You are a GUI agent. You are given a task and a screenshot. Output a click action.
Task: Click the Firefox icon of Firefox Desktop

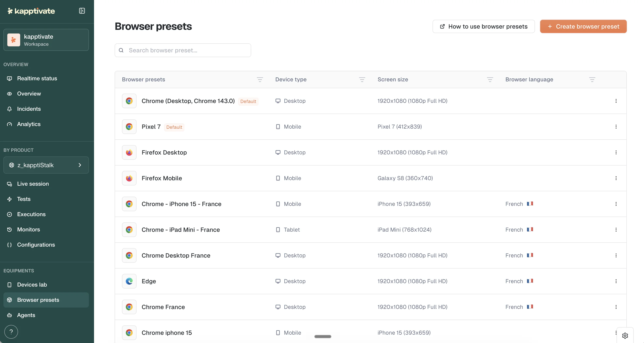[129, 152]
